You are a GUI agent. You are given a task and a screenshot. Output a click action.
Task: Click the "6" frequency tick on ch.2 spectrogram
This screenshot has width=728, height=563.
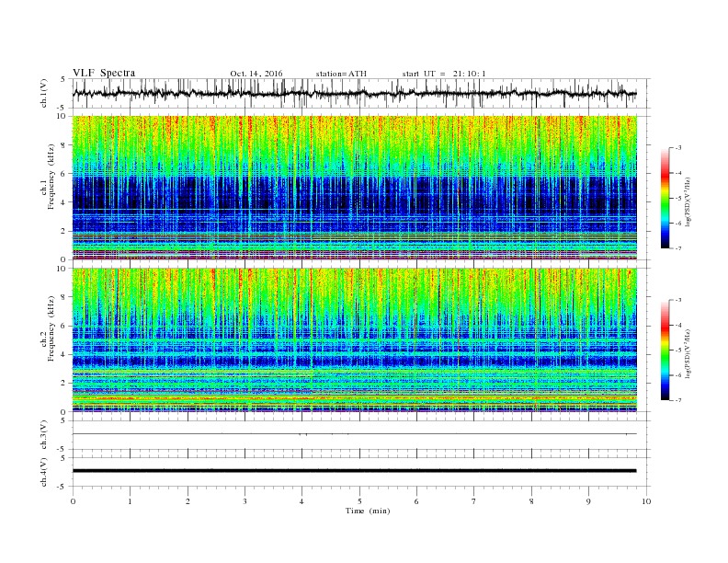click(63, 326)
